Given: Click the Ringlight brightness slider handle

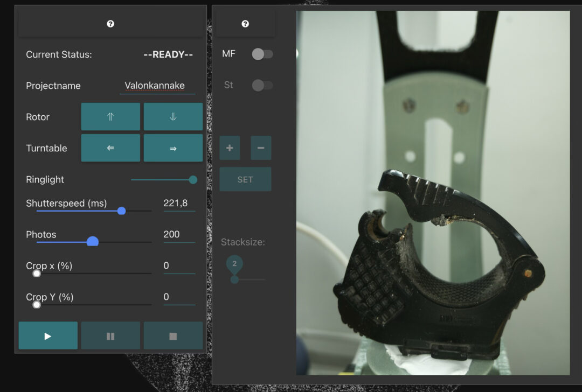Looking at the screenshot, I should [193, 180].
